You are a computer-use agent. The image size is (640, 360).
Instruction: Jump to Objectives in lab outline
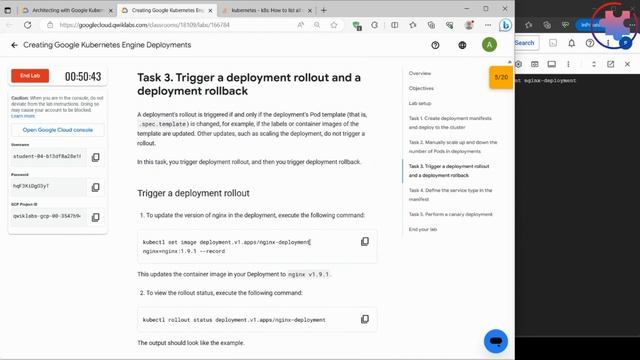point(421,88)
